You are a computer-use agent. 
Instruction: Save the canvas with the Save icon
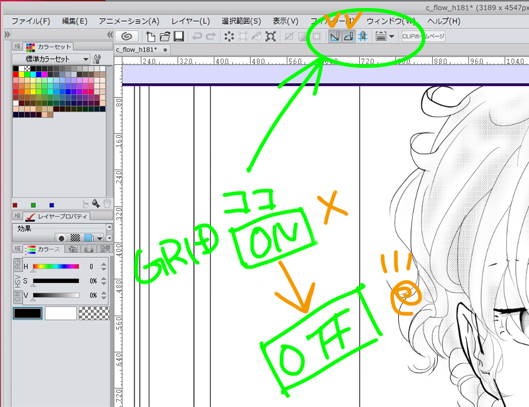(x=178, y=36)
